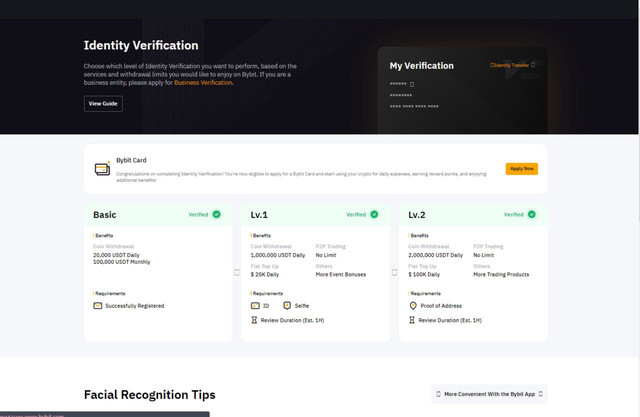The image size is (640, 417).
Task: Select the My Verification title
Action: 422,66
